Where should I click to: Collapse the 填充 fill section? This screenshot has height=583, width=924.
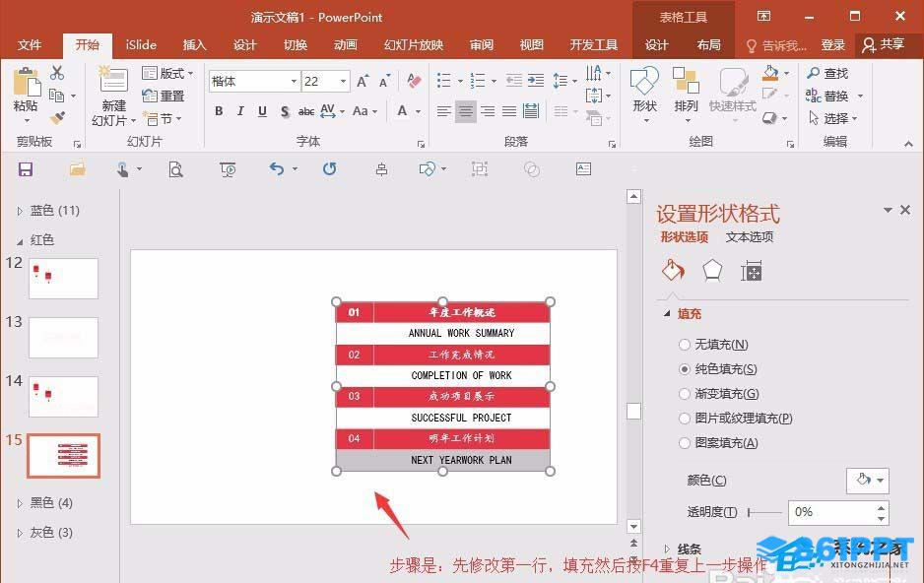[x=667, y=314]
